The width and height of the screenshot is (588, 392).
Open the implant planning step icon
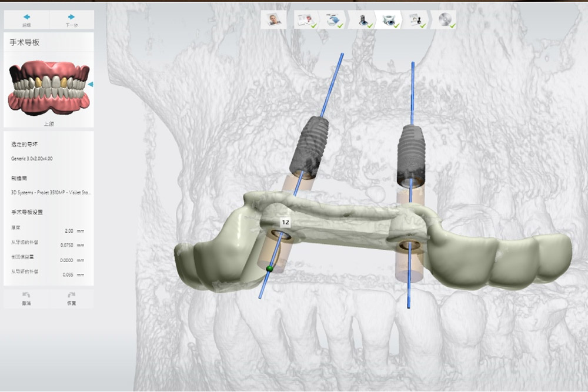tap(362, 19)
